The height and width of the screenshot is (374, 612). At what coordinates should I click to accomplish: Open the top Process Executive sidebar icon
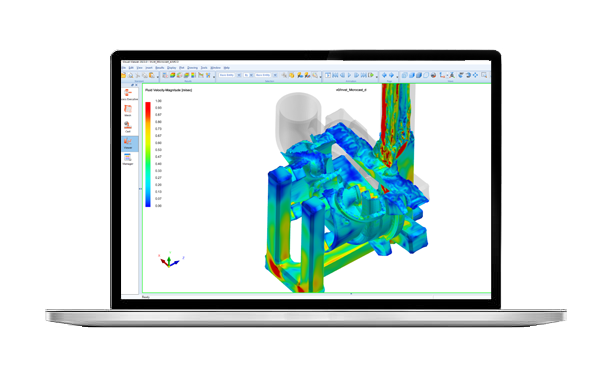click(x=128, y=94)
